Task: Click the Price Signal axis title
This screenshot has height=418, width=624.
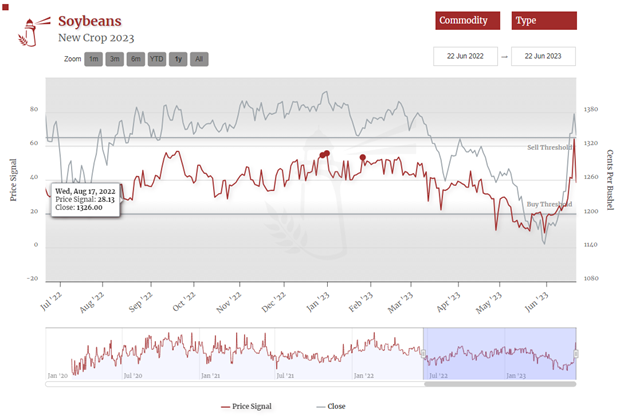Action: click(13, 180)
